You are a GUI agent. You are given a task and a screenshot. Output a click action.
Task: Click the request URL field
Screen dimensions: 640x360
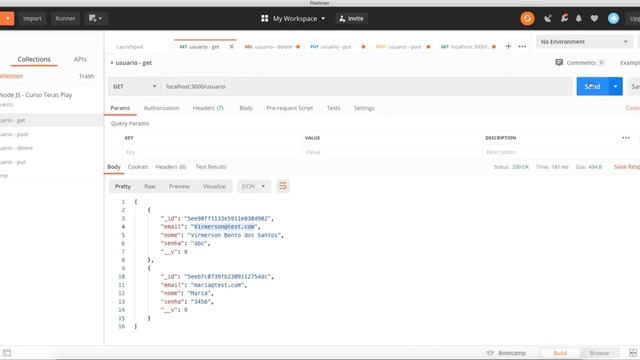point(367,87)
